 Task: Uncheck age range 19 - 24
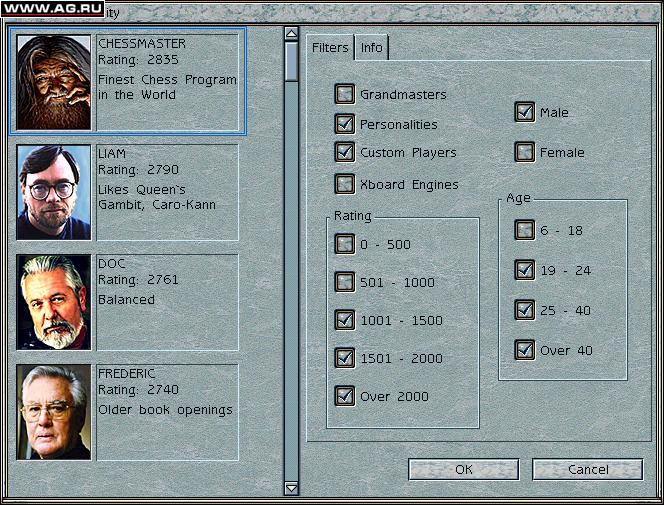coord(525,270)
